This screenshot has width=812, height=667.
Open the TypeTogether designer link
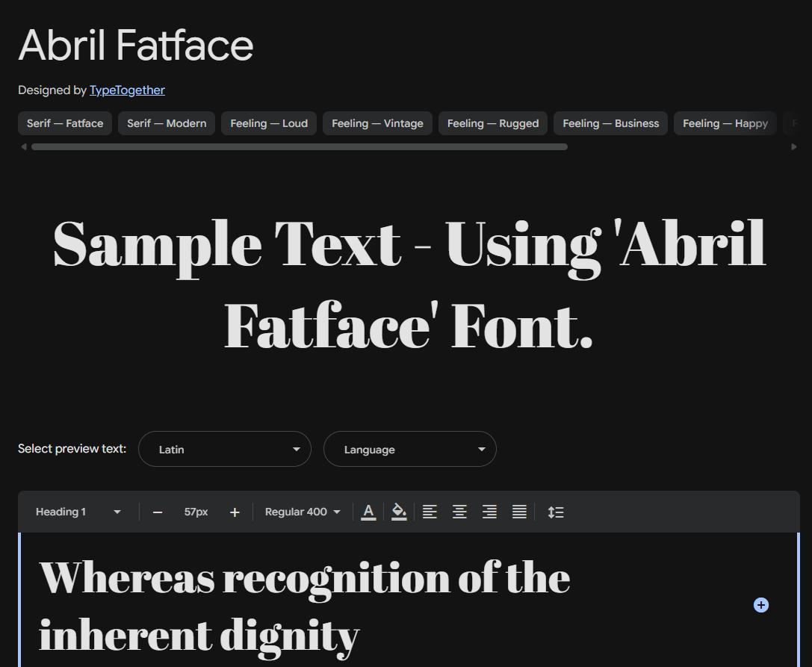[x=127, y=90]
